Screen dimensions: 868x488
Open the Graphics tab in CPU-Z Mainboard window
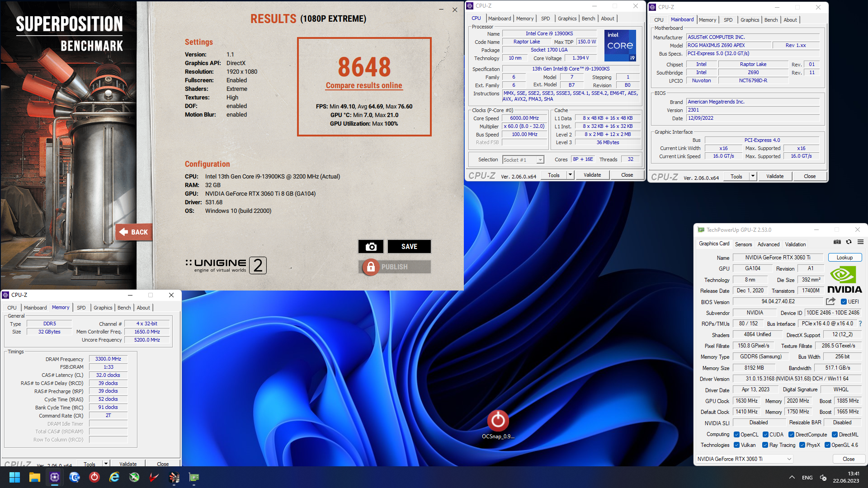click(x=750, y=20)
